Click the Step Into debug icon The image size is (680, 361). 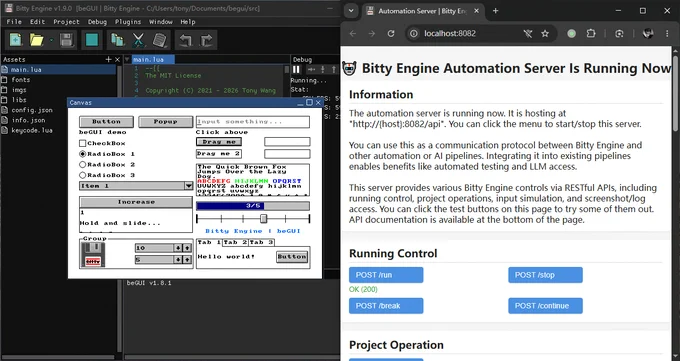pyautogui.click(x=323, y=69)
